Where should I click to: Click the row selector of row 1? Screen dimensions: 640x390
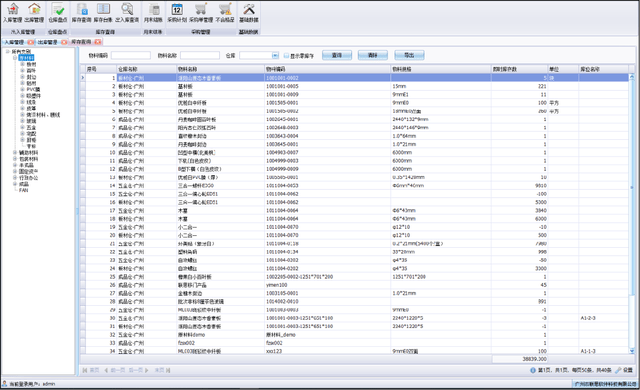click(x=83, y=78)
